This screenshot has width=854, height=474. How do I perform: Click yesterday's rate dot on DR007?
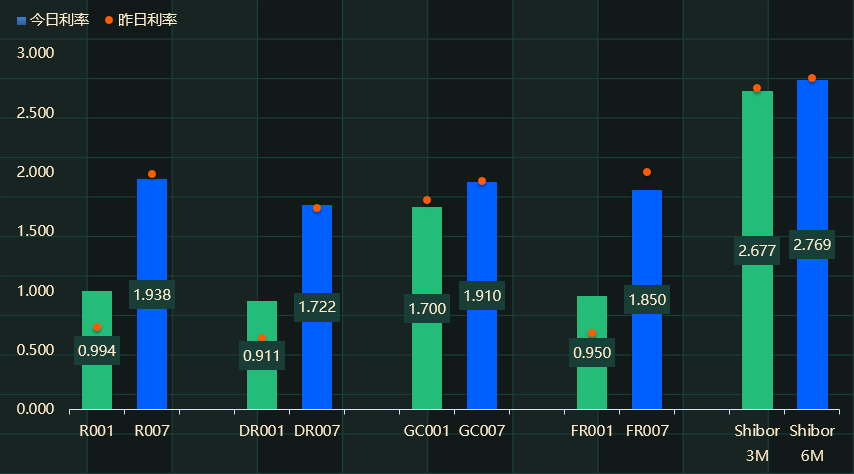(317, 208)
